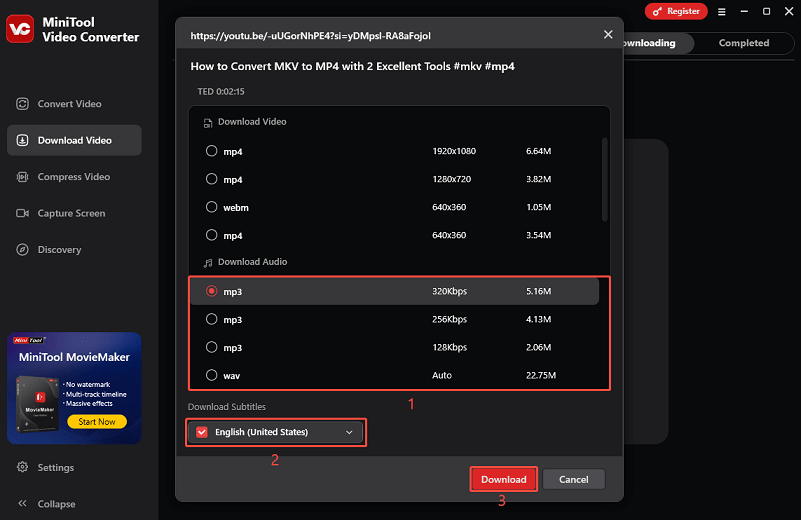The width and height of the screenshot is (801, 520).
Task: Select mp4 1920x1080 radio button
Action: coord(211,151)
